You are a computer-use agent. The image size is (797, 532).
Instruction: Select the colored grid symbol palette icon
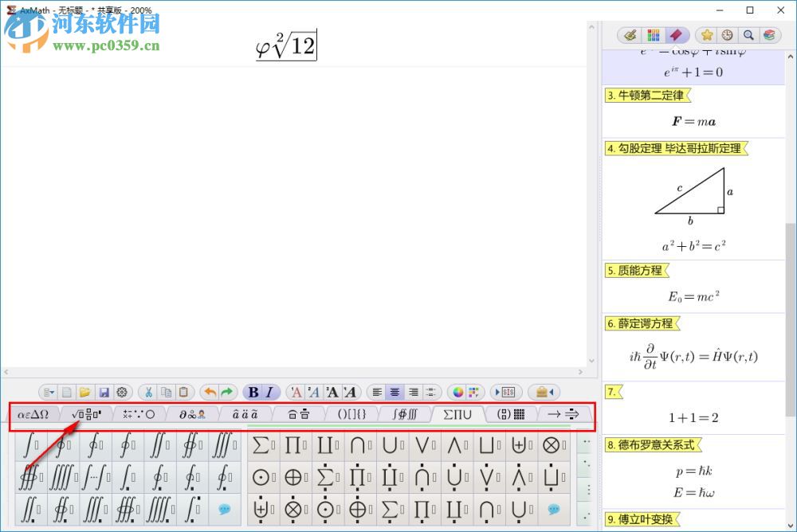tap(654, 36)
